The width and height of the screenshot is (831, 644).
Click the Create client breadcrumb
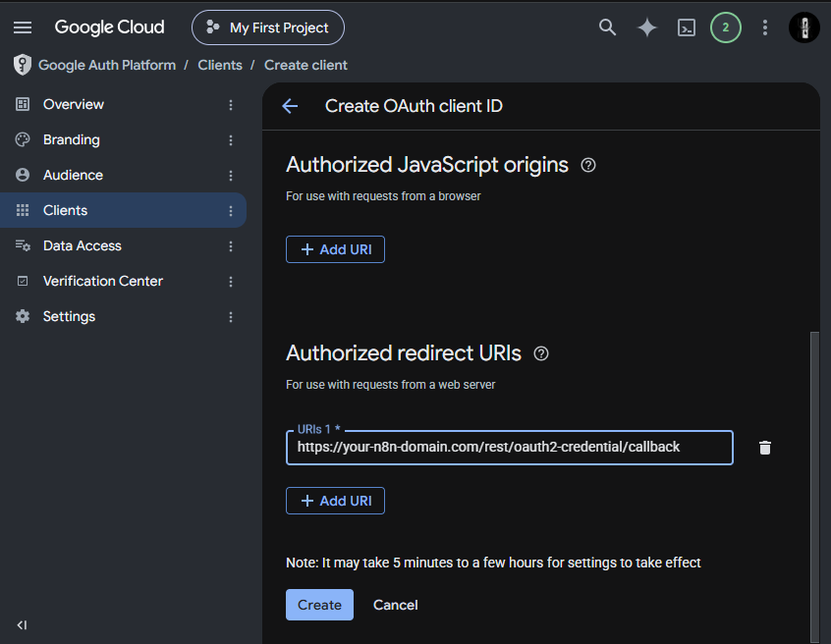(x=305, y=65)
